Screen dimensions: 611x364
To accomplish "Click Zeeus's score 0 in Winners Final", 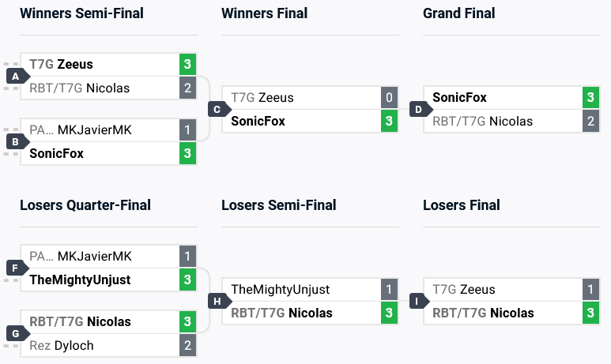I will click(x=388, y=98).
